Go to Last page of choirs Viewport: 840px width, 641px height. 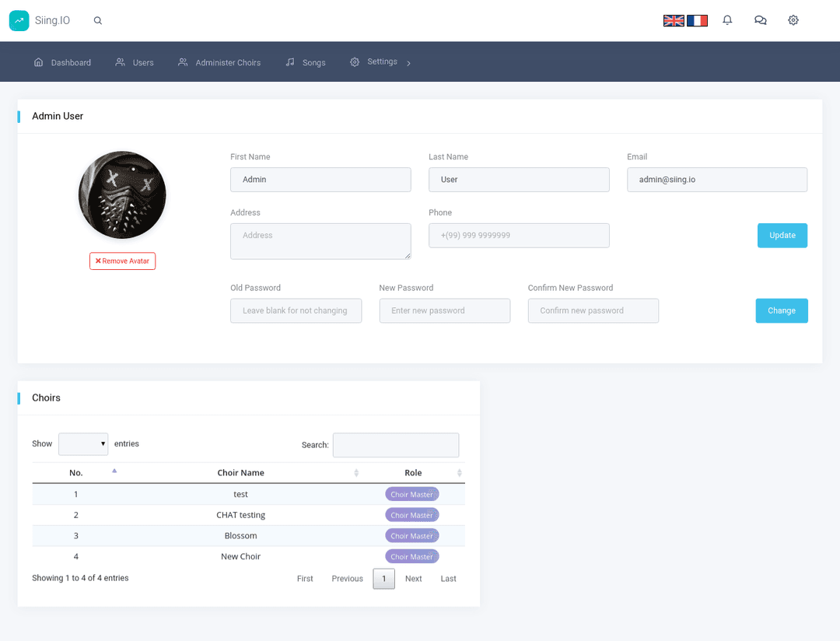tap(449, 579)
